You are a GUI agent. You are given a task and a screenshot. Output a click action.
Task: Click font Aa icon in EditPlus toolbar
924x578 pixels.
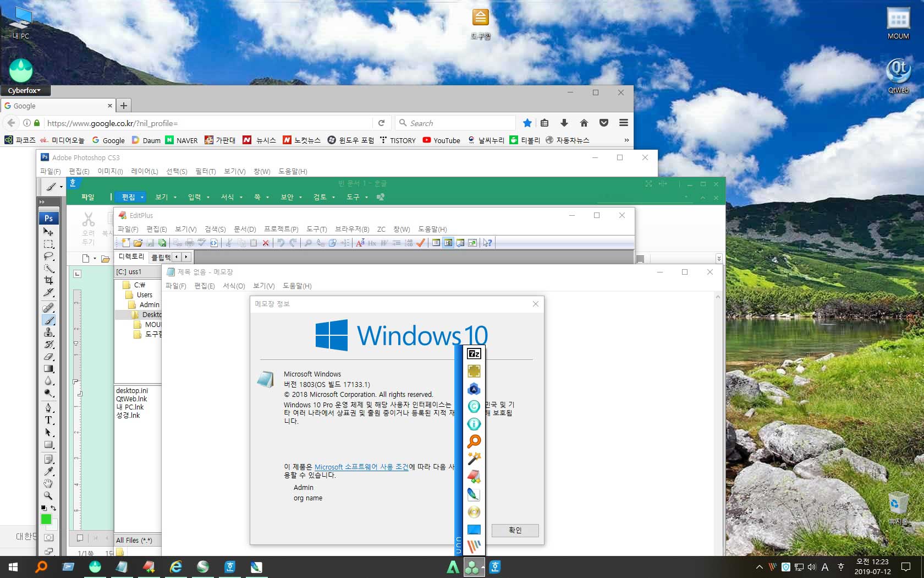(x=360, y=243)
